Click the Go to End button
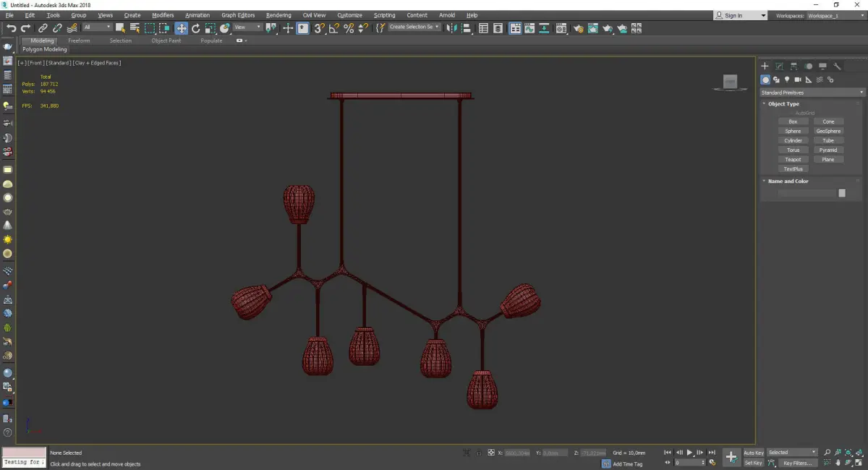The height and width of the screenshot is (470, 868). click(712, 453)
